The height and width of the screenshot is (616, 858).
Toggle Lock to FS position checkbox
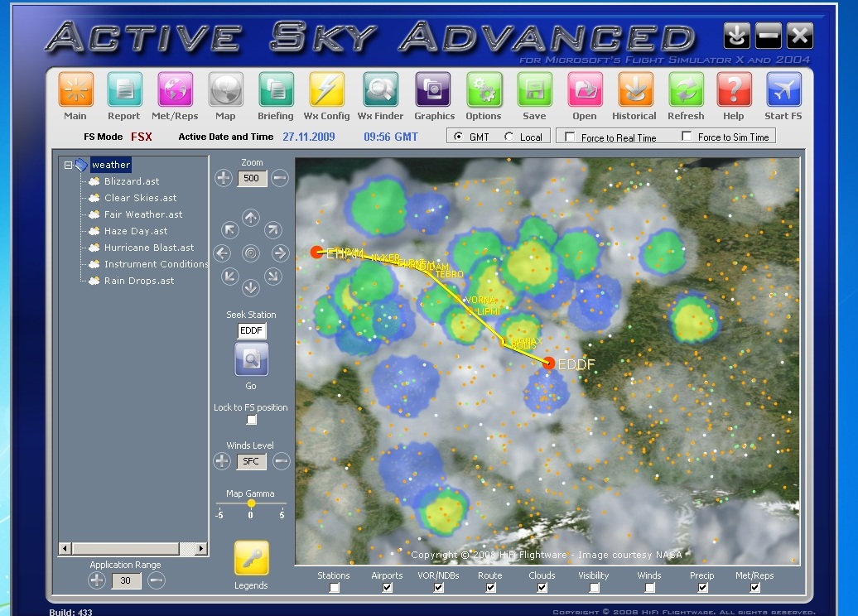251,420
